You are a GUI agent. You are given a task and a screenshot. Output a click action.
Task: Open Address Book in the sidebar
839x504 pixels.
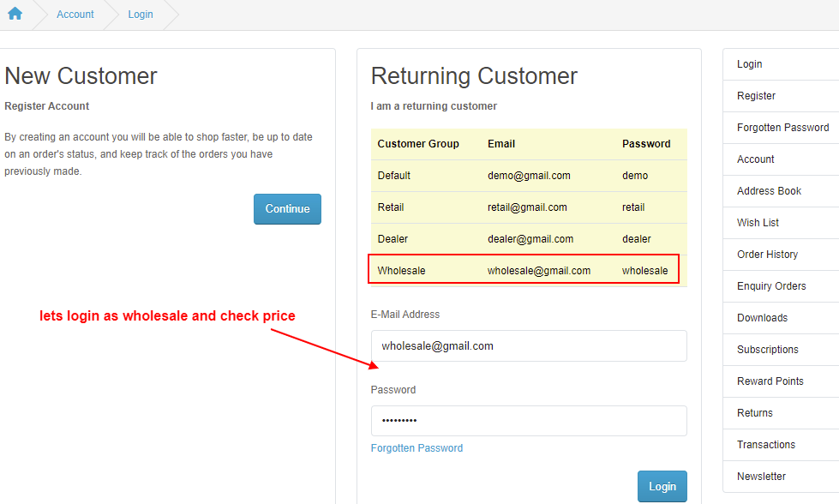(781, 191)
